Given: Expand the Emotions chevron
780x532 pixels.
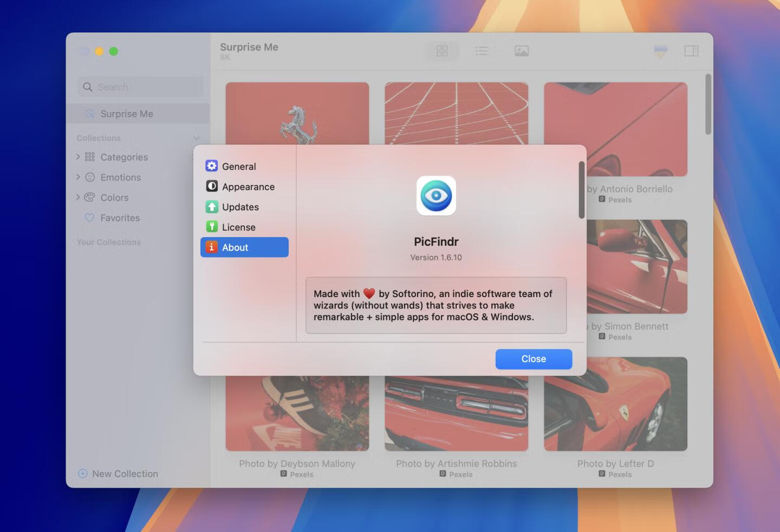Looking at the screenshot, I should pos(78,177).
